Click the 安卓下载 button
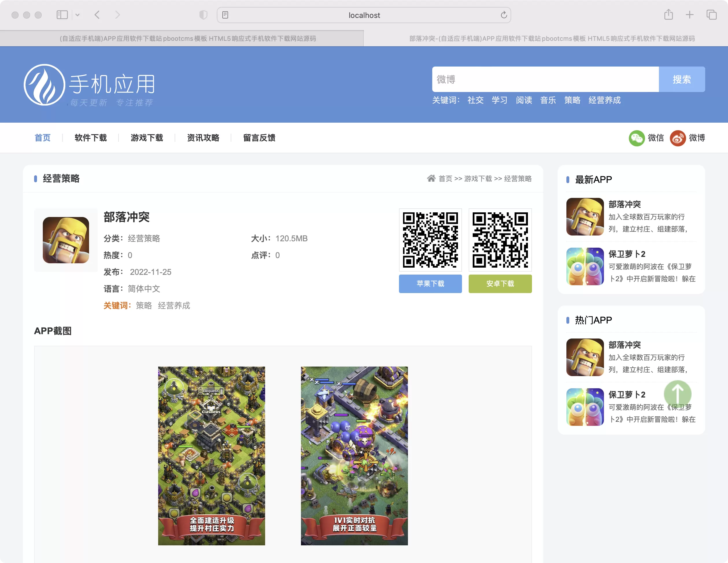 click(500, 284)
